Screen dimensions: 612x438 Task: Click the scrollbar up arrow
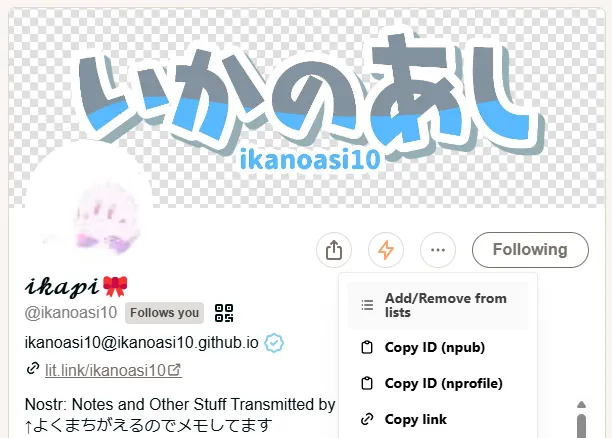coord(581,404)
